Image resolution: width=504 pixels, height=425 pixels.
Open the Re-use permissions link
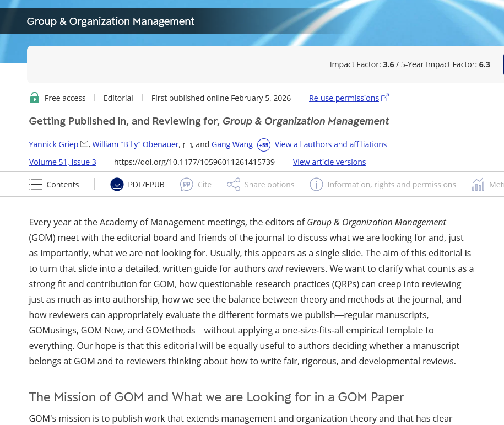click(x=344, y=98)
